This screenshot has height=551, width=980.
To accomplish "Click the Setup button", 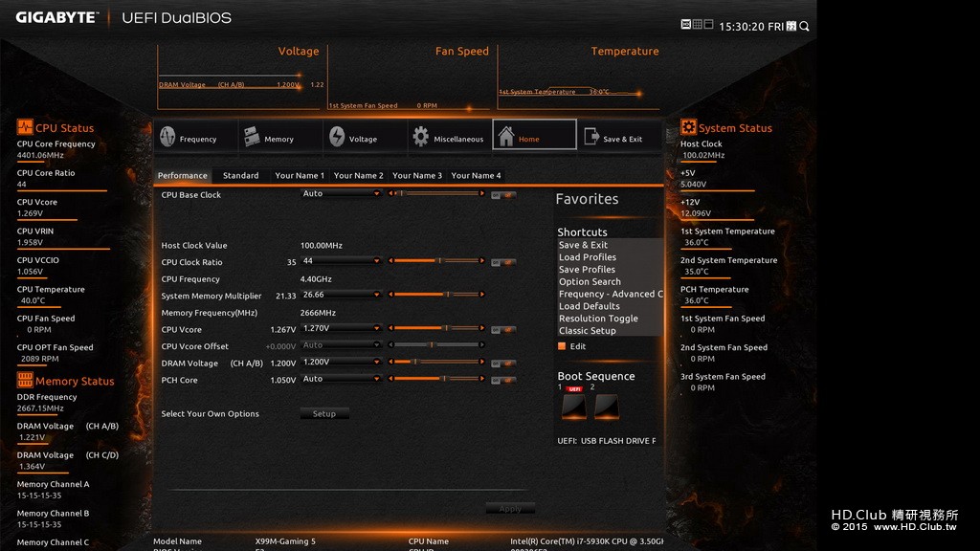I will coord(324,413).
